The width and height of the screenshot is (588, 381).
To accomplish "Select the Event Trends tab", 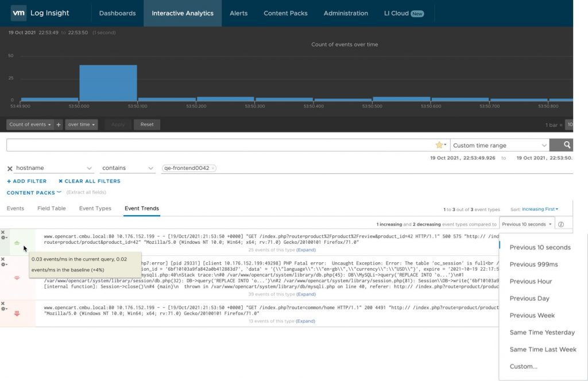I will tap(142, 208).
